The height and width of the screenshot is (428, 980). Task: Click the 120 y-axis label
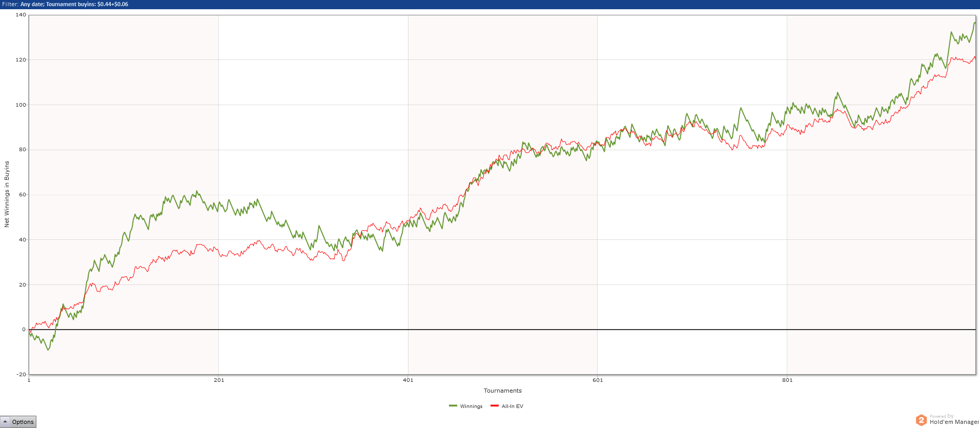[21, 60]
